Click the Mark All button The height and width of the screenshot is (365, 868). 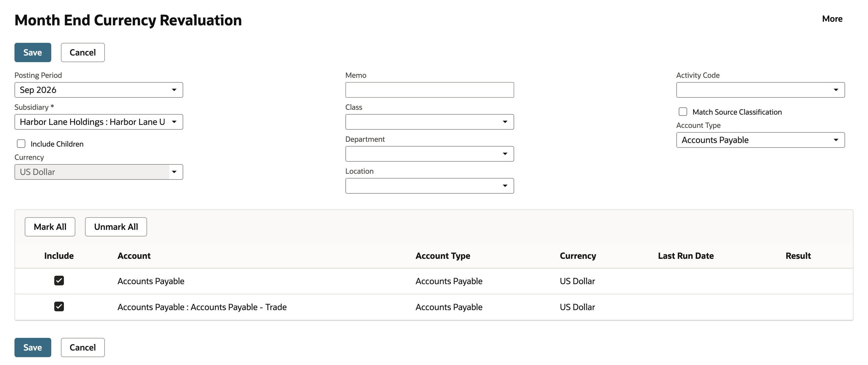click(x=50, y=227)
